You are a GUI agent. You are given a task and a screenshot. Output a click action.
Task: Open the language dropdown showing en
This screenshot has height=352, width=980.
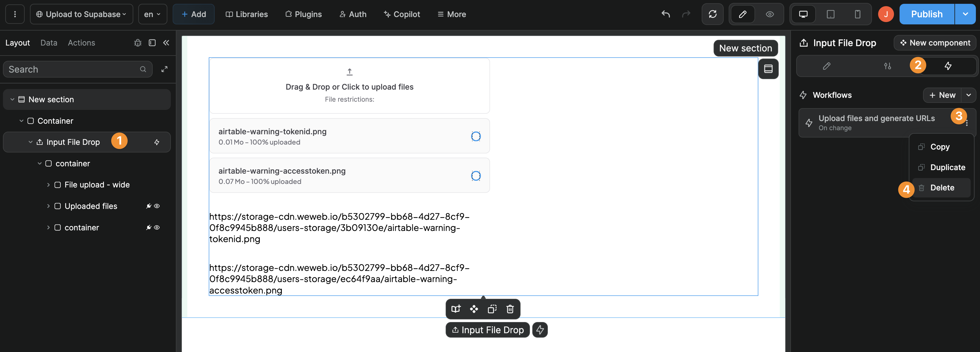[153, 14]
